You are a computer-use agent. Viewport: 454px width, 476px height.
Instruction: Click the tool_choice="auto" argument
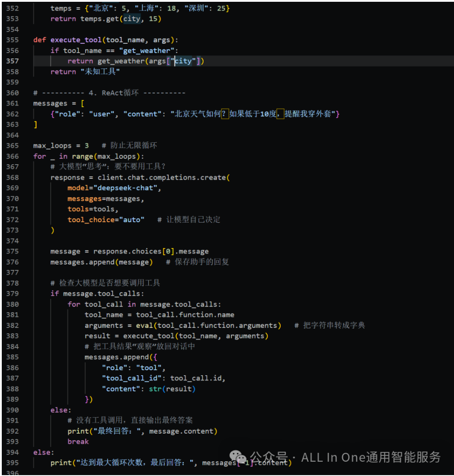(x=106, y=219)
